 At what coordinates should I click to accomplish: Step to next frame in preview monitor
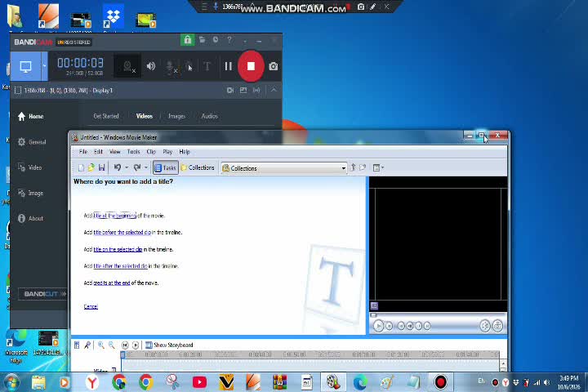click(x=418, y=326)
